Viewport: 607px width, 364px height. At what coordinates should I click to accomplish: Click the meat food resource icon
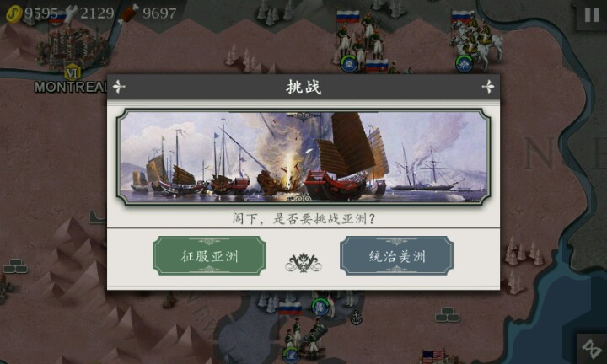[x=129, y=13]
